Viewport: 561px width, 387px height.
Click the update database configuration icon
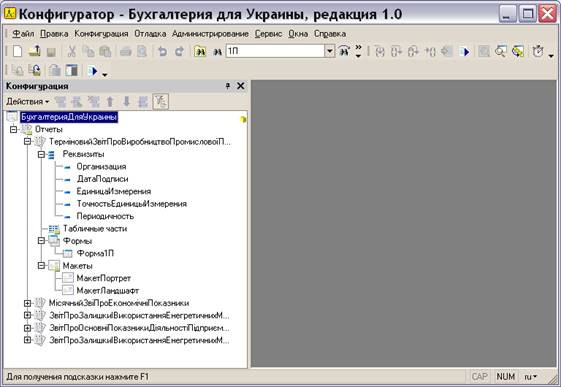[35, 70]
